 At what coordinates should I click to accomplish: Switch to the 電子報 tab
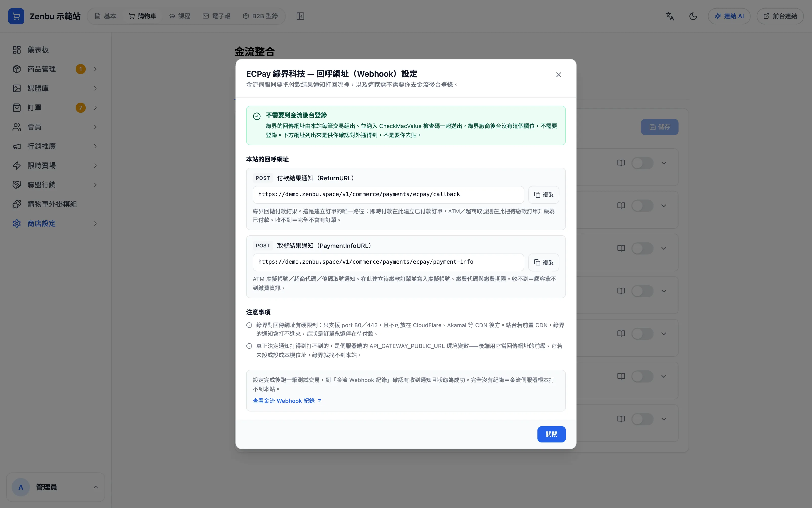pyautogui.click(x=216, y=16)
